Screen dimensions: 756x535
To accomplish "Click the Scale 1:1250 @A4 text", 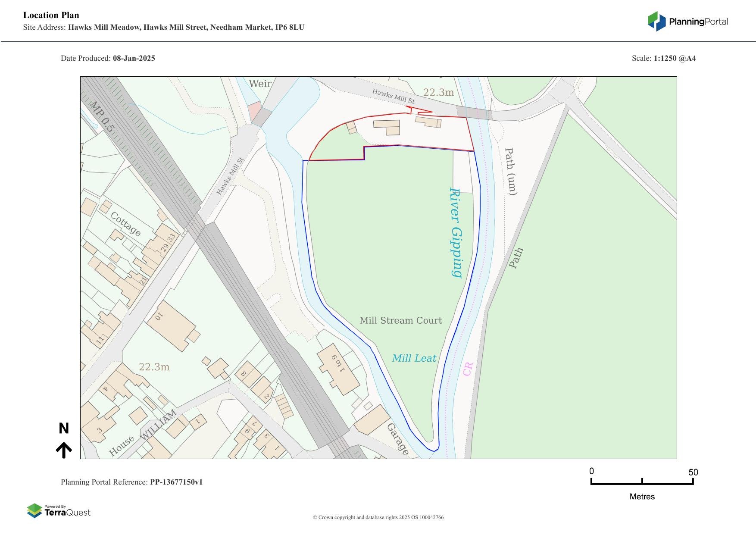I will [663, 58].
